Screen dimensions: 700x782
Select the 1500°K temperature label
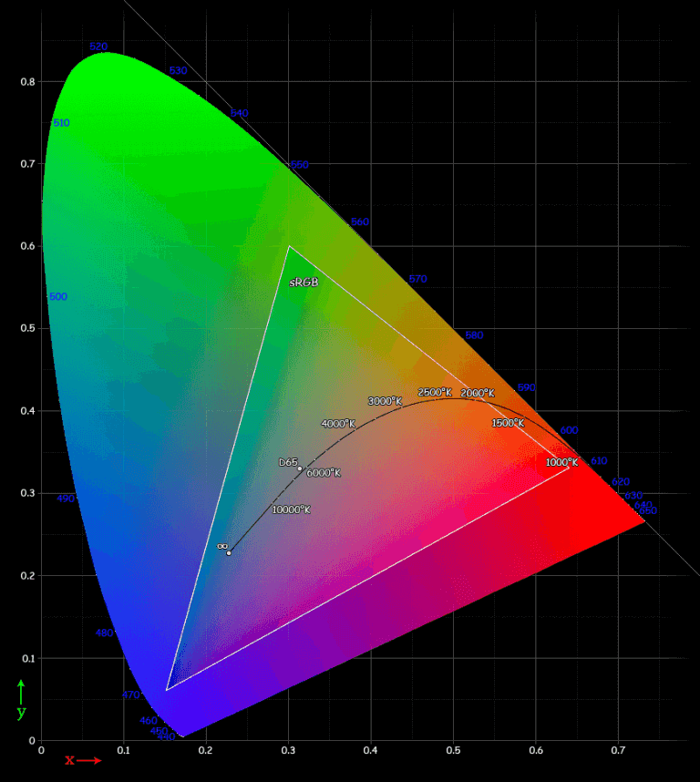pos(508,423)
